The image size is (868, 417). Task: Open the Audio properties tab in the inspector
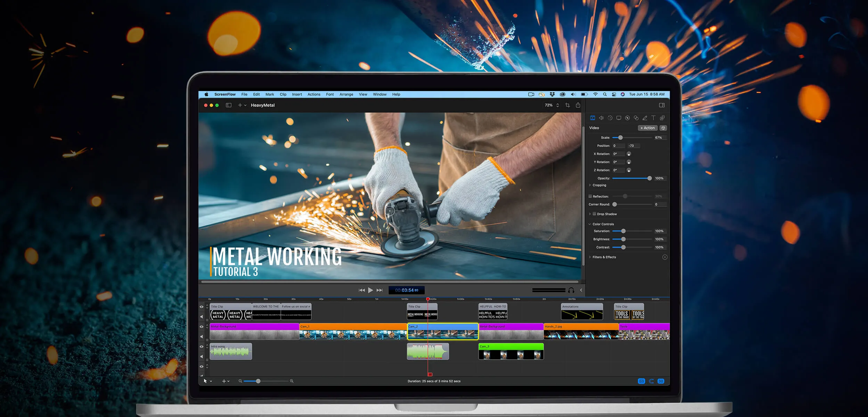tap(601, 118)
